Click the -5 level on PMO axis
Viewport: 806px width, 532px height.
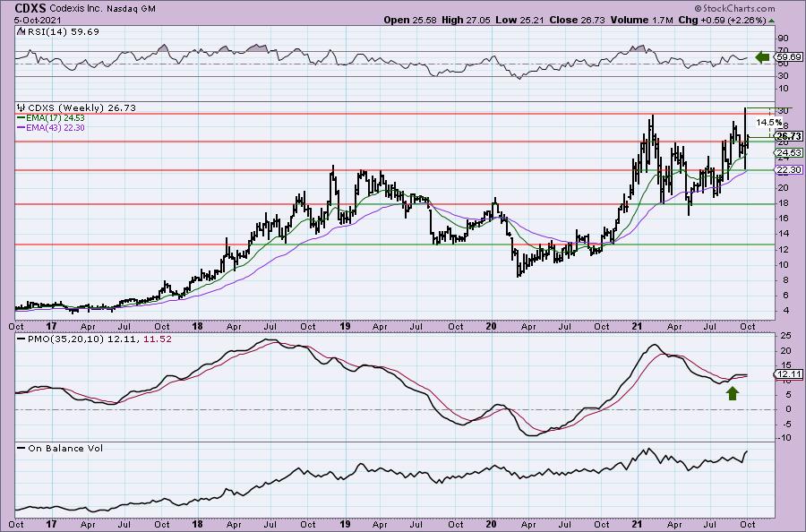(x=786, y=425)
